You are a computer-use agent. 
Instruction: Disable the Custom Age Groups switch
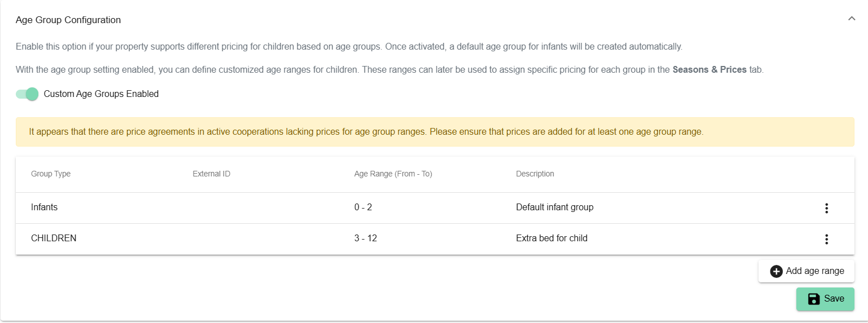[x=27, y=94]
